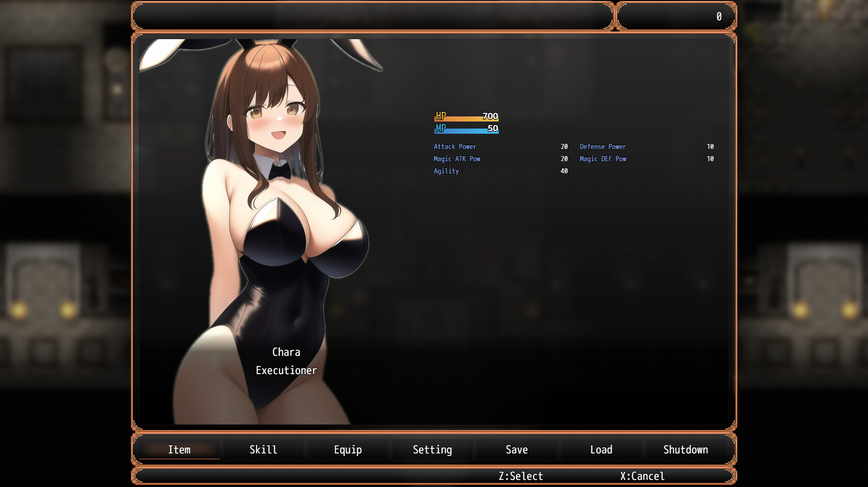The height and width of the screenshot is (487, 868).
Task: Open the Equip menu
Action: point(348,450)
